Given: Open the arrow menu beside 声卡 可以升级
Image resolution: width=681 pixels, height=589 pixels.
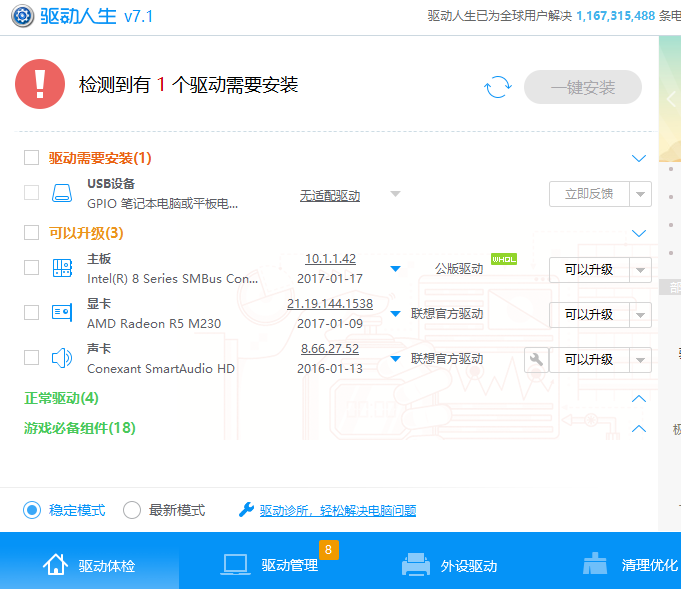Looking at the screenshot, I should [641, 360].
